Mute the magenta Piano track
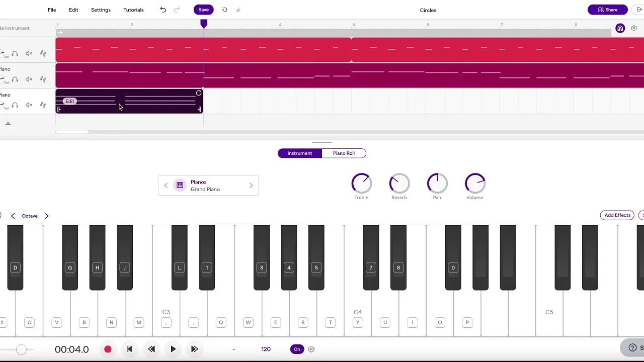Image resolution: width=644 pixels, height=362 pixels. pyautogui.click(x=29, y=79)
